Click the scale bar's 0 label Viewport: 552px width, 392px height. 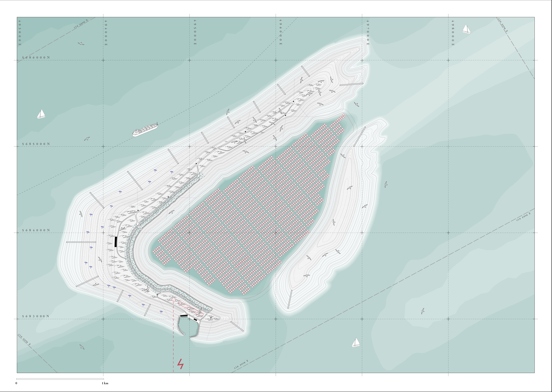[16, 383]
